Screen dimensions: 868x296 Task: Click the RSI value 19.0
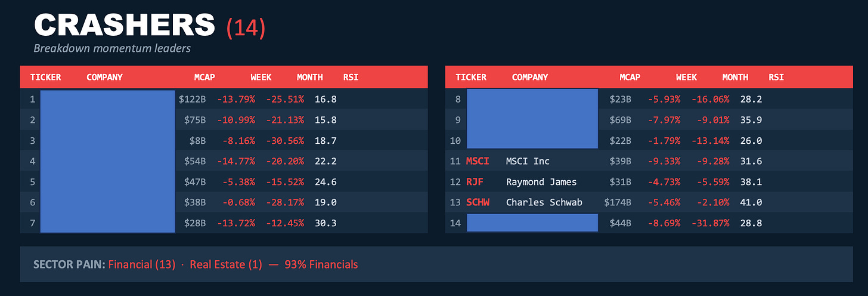click(325, 202)
